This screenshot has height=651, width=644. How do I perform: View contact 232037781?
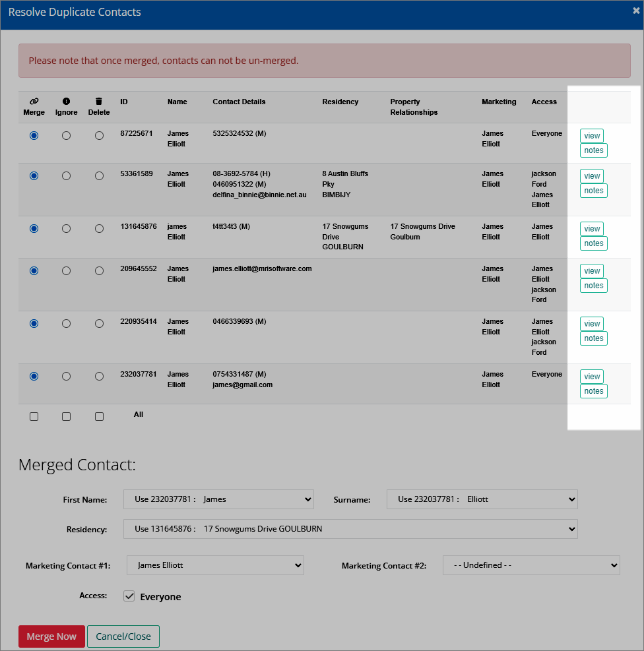[x=592, y=377]
